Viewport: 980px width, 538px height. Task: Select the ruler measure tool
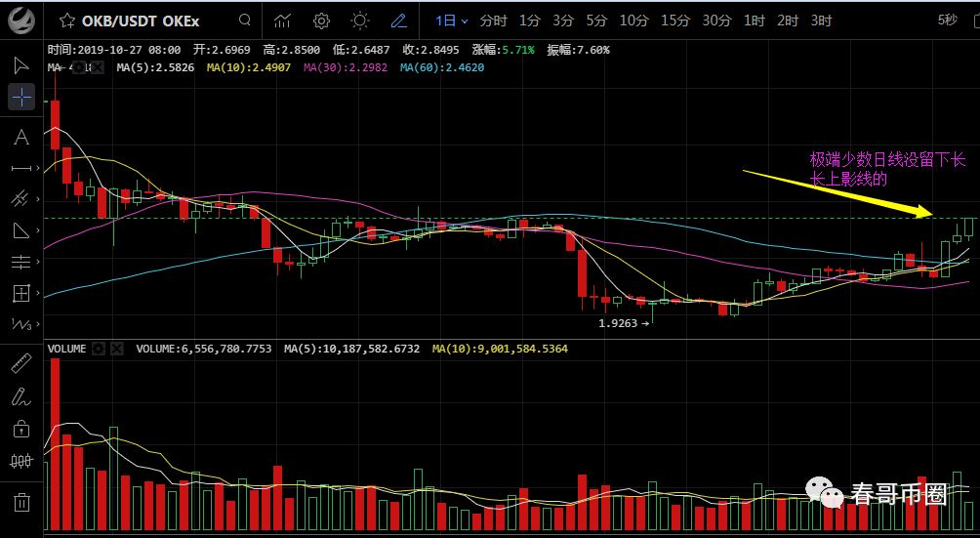click(21, 363)
